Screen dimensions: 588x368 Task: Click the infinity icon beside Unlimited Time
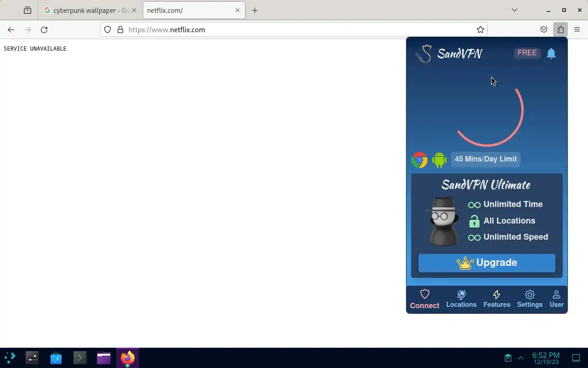coord(474,205)
